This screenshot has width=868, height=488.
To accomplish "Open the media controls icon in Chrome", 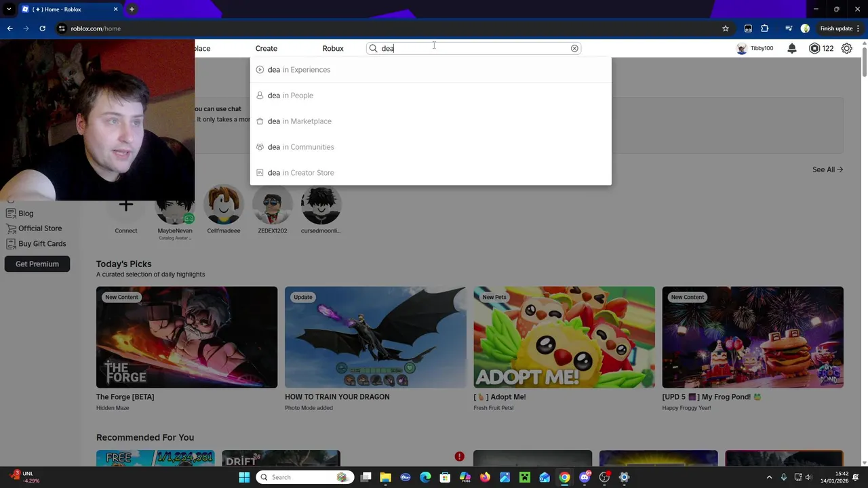I will click(x=789, y=28).
